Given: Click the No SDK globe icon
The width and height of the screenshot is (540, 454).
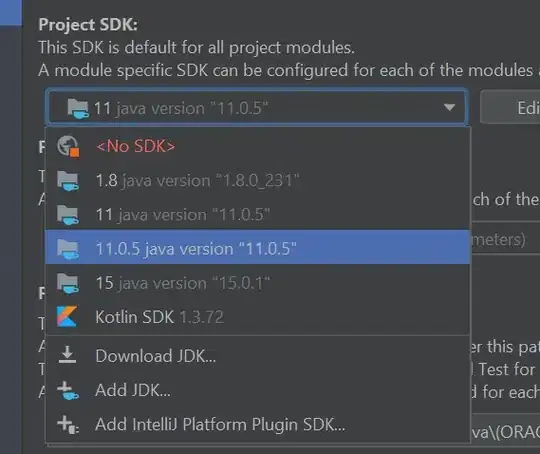Looking at the screenshot, I should tap(68, 146).
